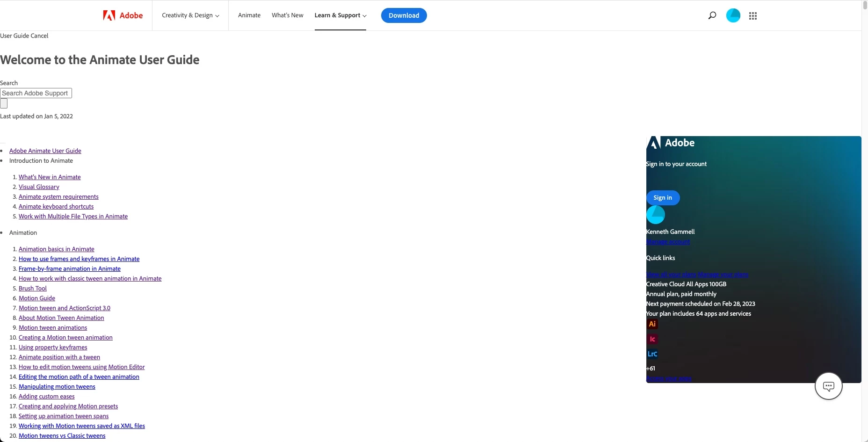Viewport: 868px width, 442px height.
Task: Open About Motion Tween Animation link
Action: (61, 318)
